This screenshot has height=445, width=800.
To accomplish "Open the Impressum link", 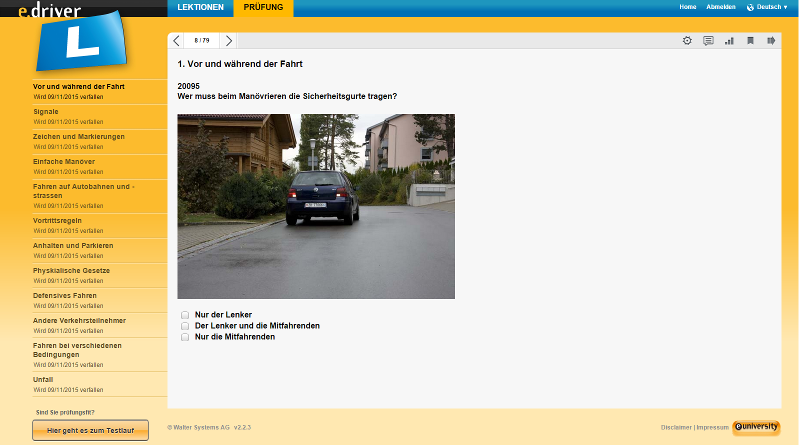I will click(x=712, y=428).
